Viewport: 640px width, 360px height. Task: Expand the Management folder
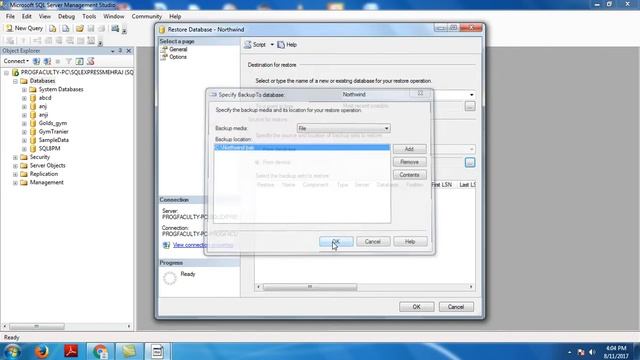point(15,182)
